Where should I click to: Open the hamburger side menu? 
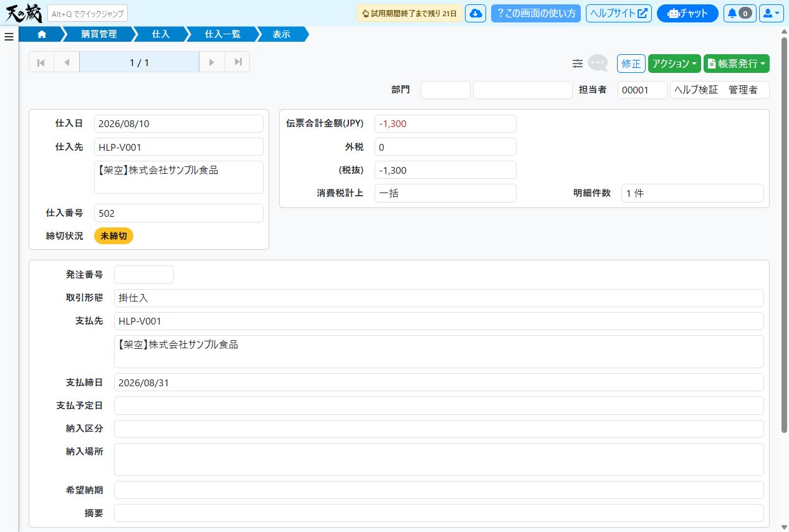click(x=9, y=37)
